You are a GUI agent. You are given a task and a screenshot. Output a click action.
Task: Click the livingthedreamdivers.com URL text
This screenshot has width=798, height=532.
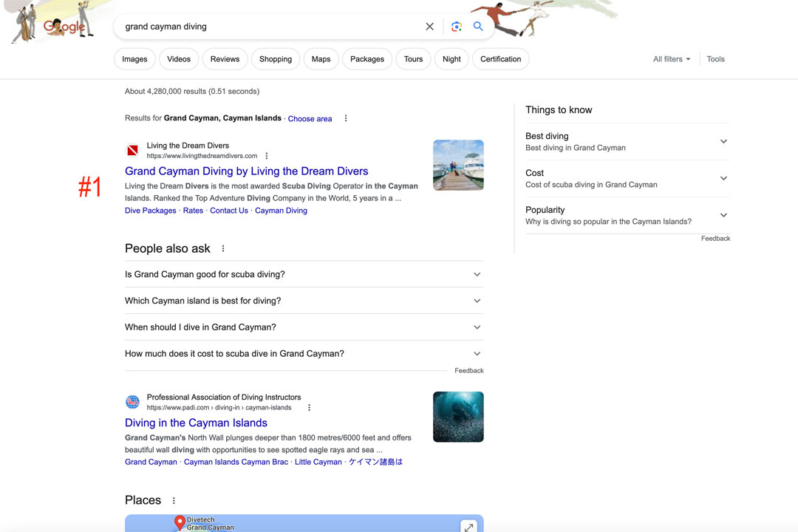(x=202, y=156)
